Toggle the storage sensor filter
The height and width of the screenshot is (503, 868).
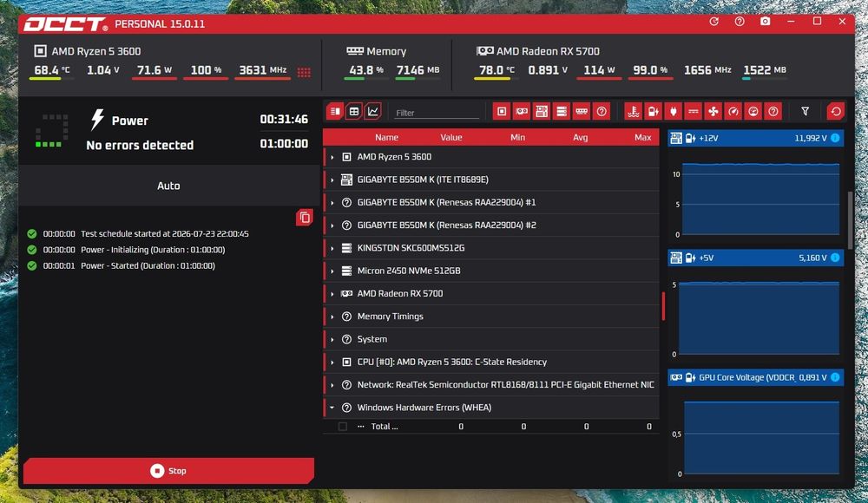562,112
